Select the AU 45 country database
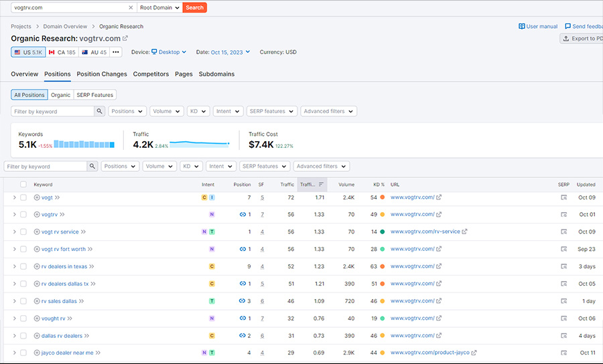 coord(94,52)
